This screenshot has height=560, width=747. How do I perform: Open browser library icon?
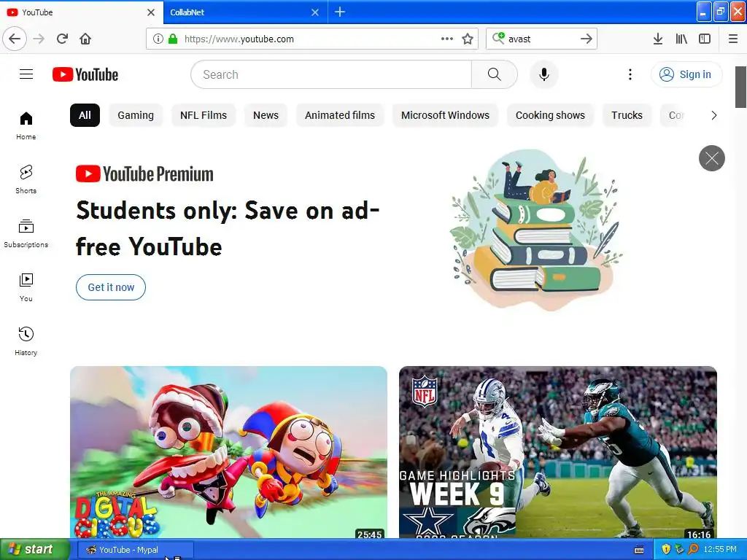tap(681, 39)
